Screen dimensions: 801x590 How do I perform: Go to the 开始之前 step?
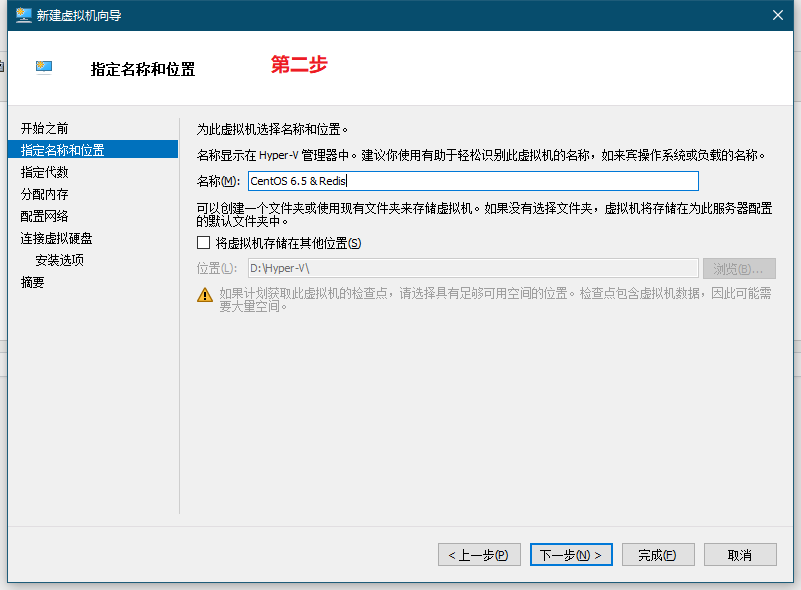pos(44,128)
